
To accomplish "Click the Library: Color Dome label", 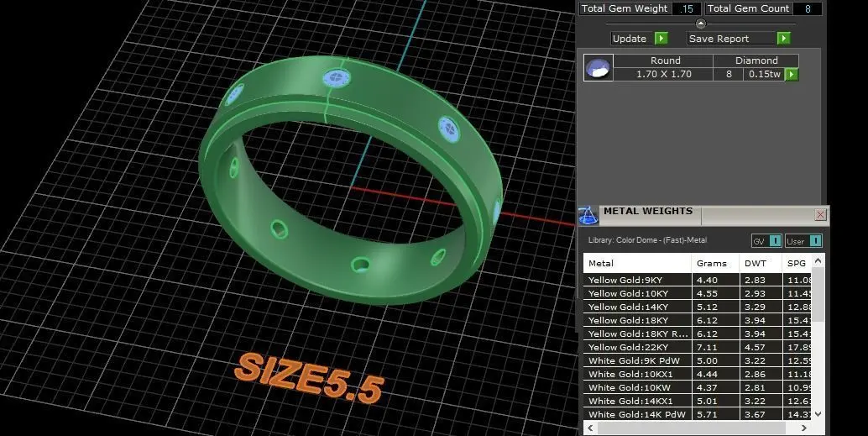I will (647, 240).
